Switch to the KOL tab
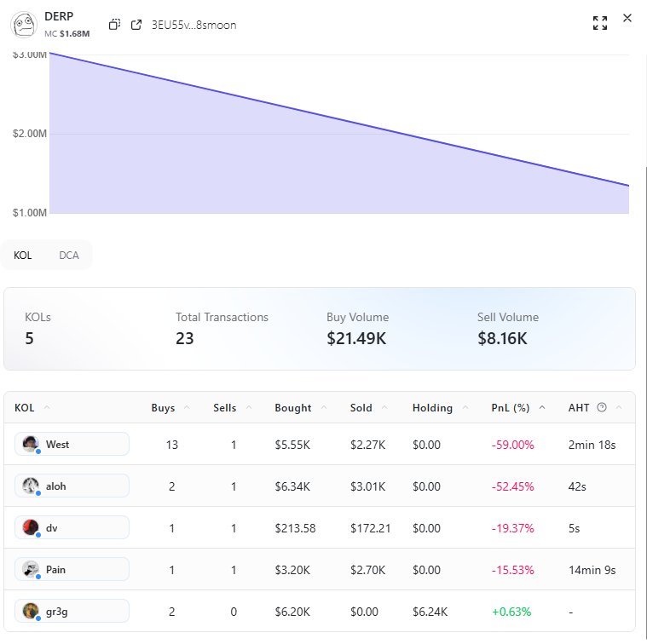This screenshot has height=644, width=647. coord(23,256)
